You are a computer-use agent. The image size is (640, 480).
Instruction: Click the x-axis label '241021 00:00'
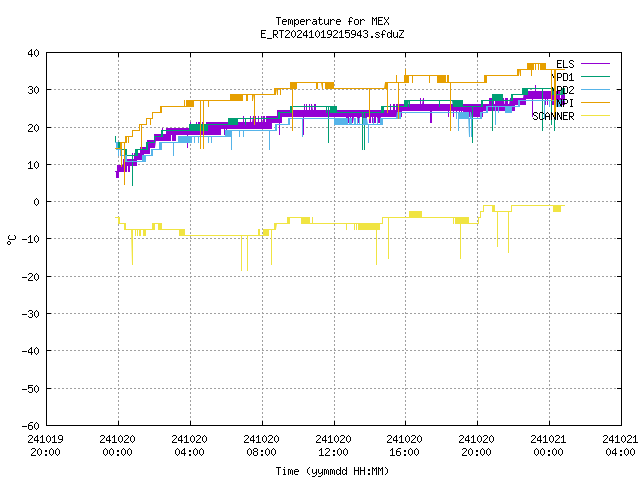point(548,446)
